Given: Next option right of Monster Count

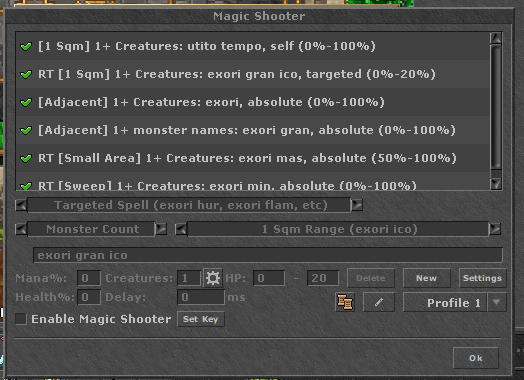Looking at the screenshot, I should pos(161,229).
